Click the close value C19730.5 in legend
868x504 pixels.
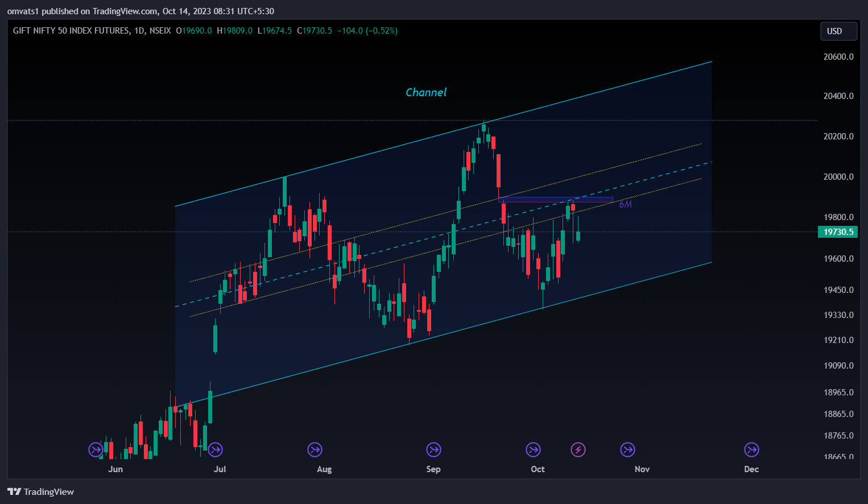[315, 31]
